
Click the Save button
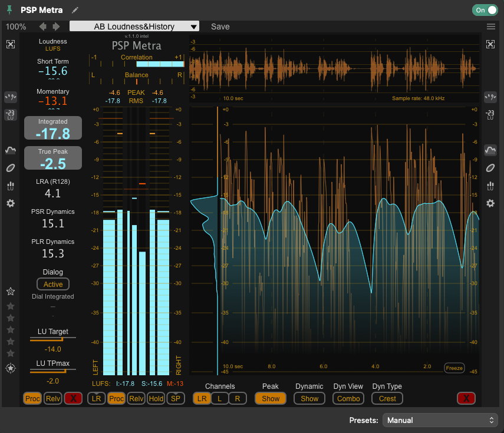pyautogui.click(x=220, y=27)
